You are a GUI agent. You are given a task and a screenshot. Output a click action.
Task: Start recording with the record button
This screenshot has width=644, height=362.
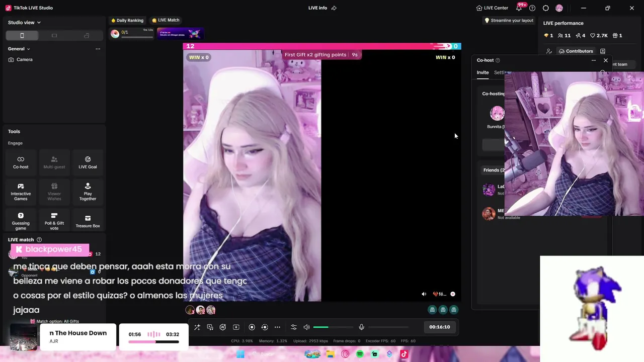252,327
